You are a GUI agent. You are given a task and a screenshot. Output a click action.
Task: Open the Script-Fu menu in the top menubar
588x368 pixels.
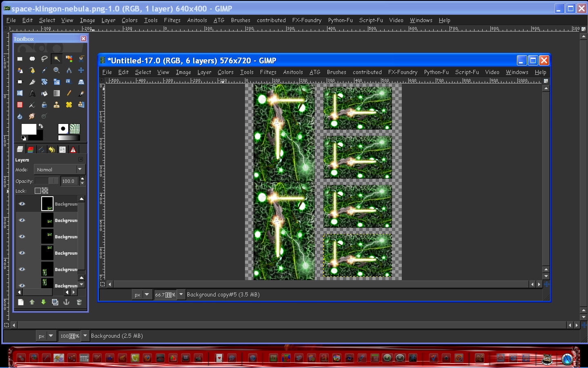tap(371, 20)
